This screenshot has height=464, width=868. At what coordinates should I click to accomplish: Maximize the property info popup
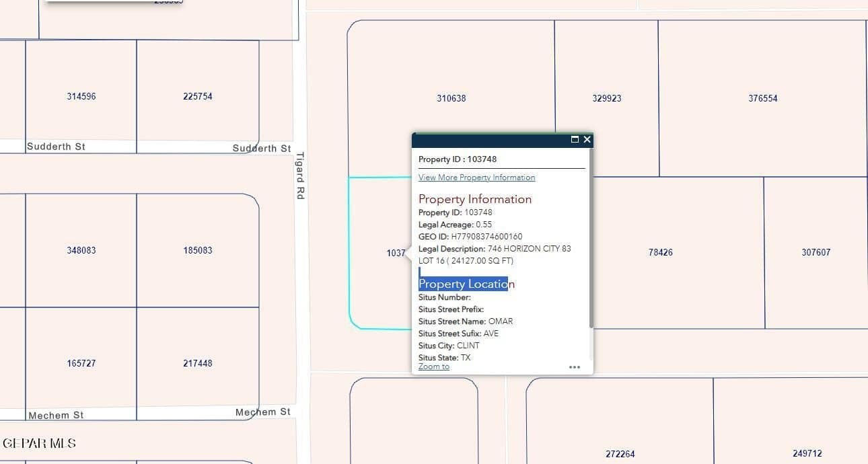pyautogui.click(x=575, y=139)
